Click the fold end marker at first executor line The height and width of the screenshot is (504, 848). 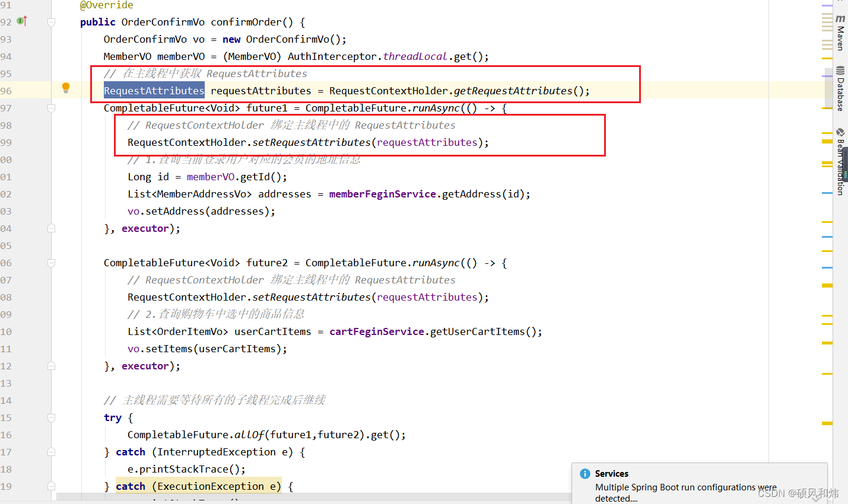coord(52,228)
